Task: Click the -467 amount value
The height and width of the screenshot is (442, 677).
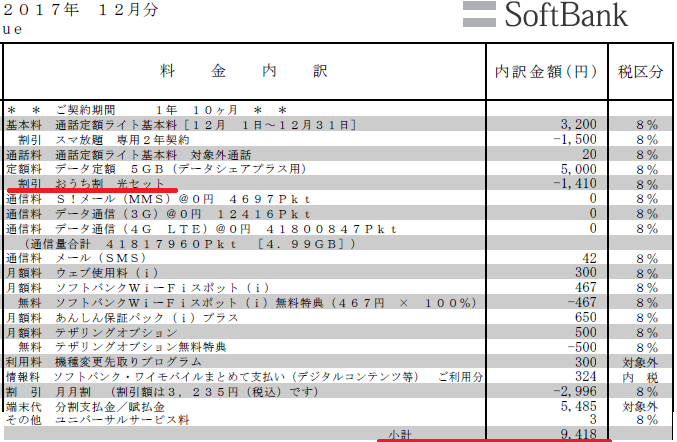Action: [582, 302]
